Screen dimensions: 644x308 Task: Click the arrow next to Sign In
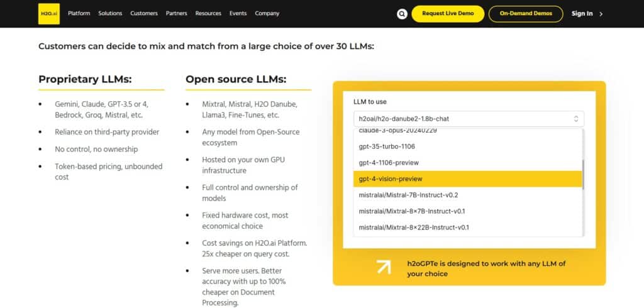[601, 14]
